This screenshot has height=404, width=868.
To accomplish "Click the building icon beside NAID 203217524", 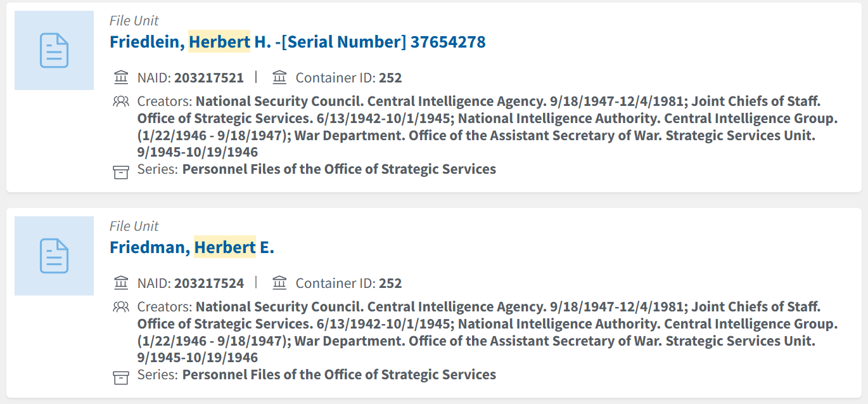I will pos(120,283).
